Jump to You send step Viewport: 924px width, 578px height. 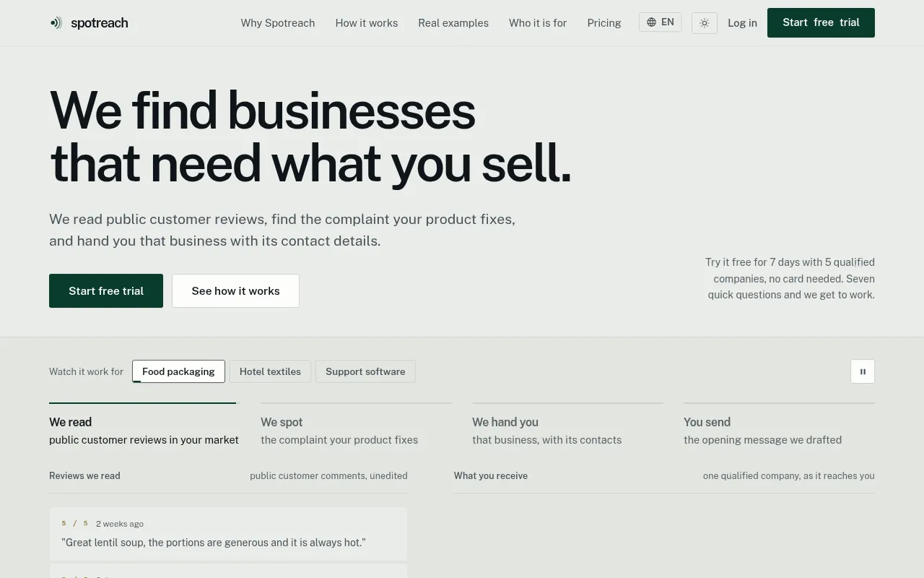click(779, 426)
